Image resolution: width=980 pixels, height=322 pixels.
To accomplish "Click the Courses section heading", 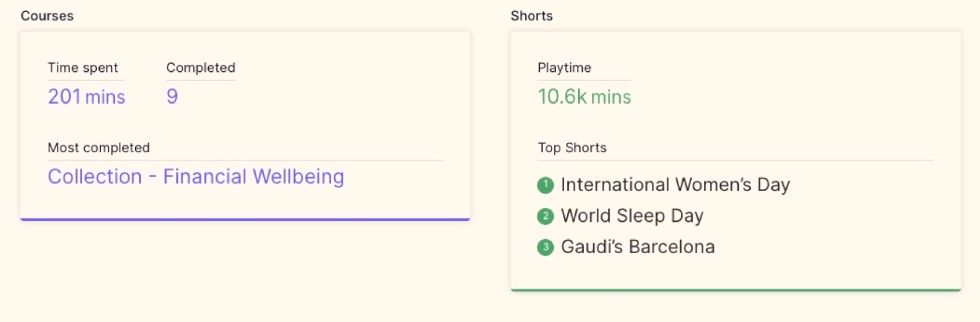I will click(x=47, y=16).
